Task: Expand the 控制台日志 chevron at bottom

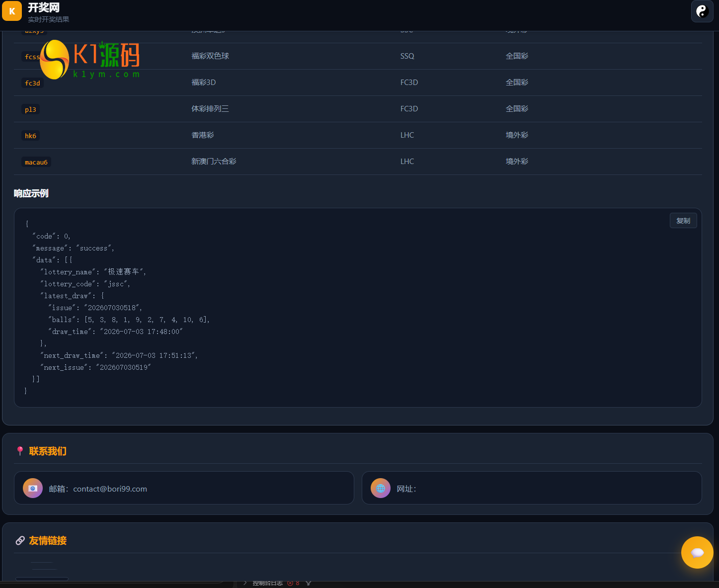Action: pos(245,583)
